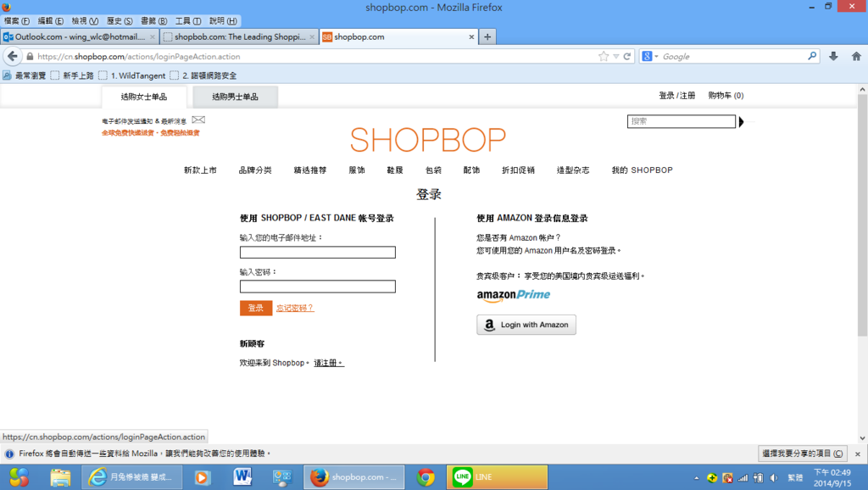
Task: Open 包袋 navigation item
Action: (x=433, y=170)
